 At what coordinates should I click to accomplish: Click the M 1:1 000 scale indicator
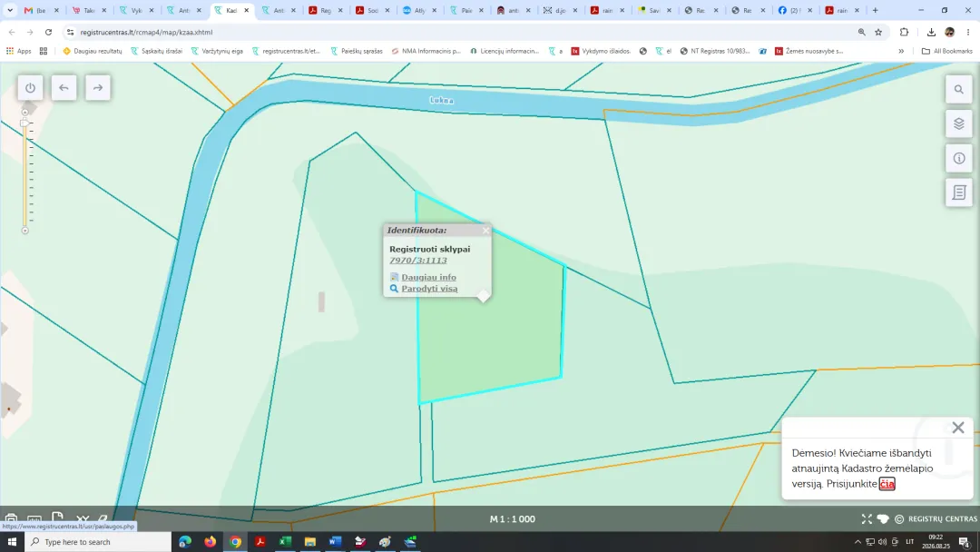pos(513,519)
